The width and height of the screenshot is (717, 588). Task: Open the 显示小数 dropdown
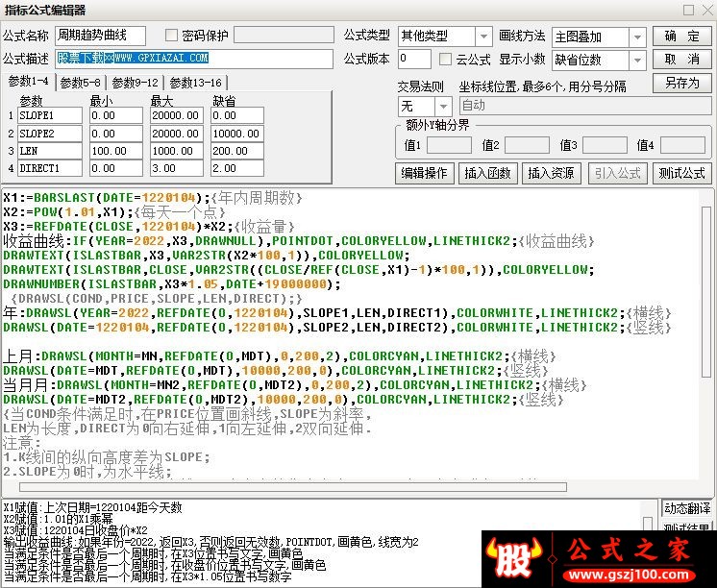point(637,60)
